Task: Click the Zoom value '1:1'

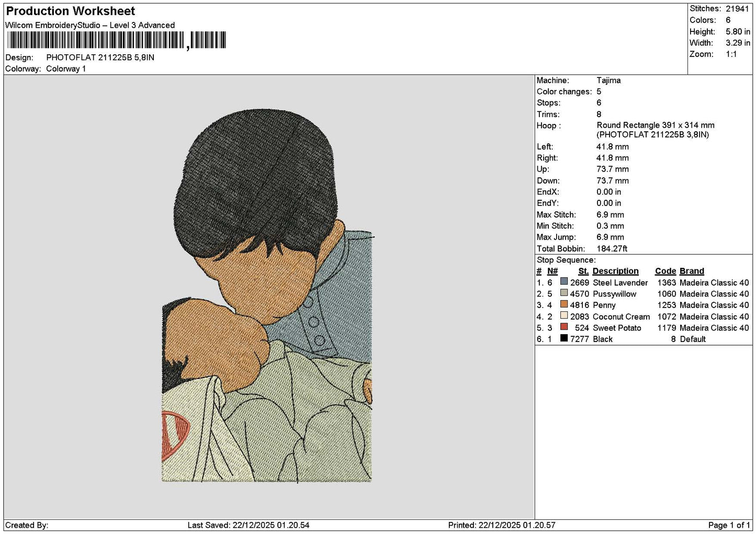Action: pyautogui.click(x=731, y=54)
